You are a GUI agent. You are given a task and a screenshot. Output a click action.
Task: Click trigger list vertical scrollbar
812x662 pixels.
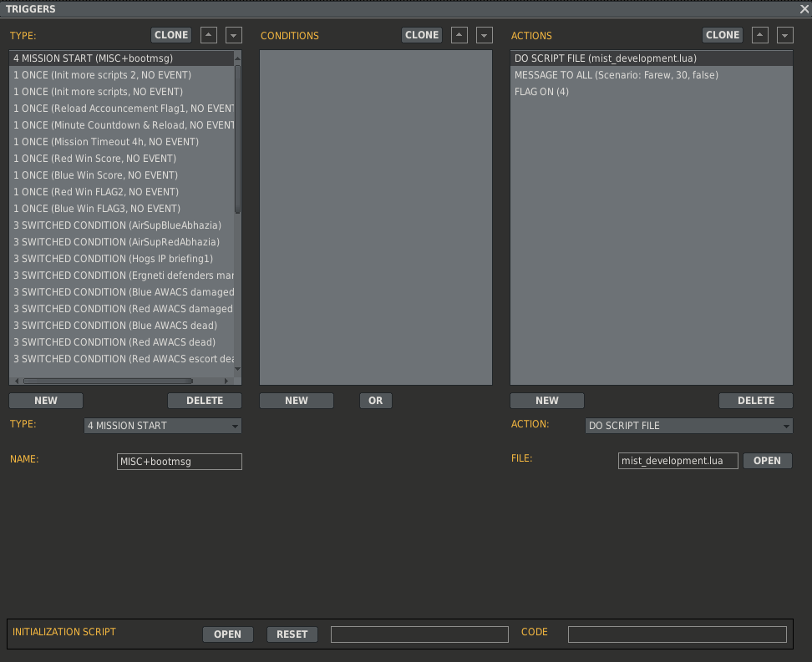238,139
